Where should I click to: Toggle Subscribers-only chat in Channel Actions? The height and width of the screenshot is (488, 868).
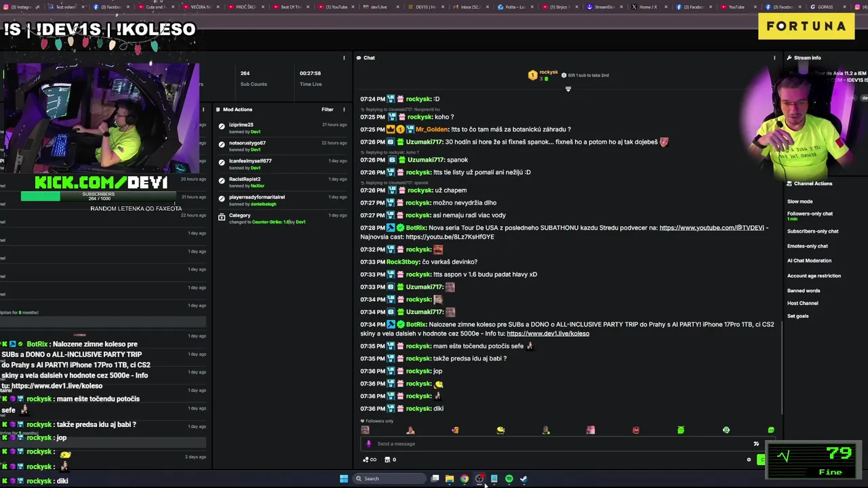812,231
